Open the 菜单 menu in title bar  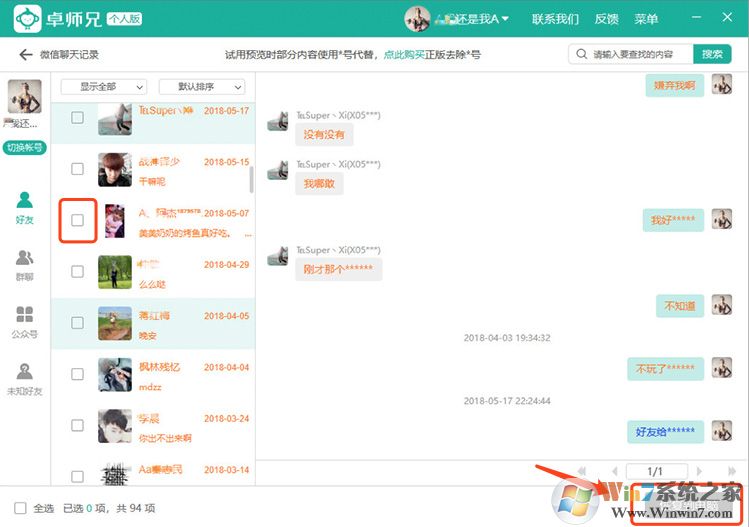(x=646, y=19)
